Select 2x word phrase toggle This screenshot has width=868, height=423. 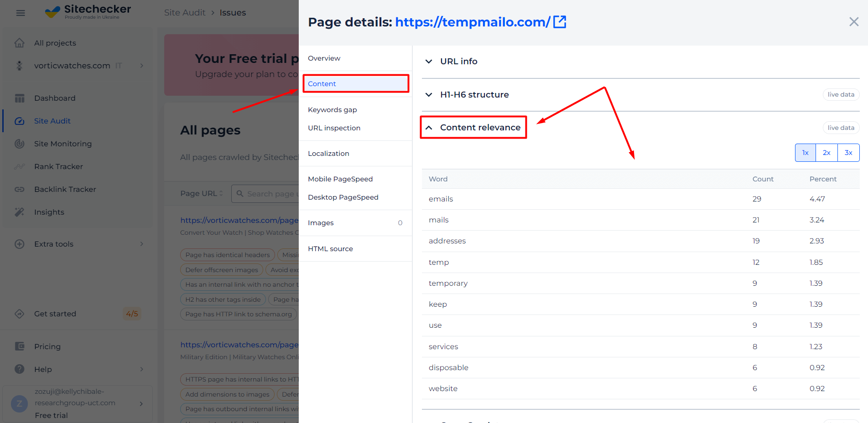pyautogui.click(x=826, y=153)
